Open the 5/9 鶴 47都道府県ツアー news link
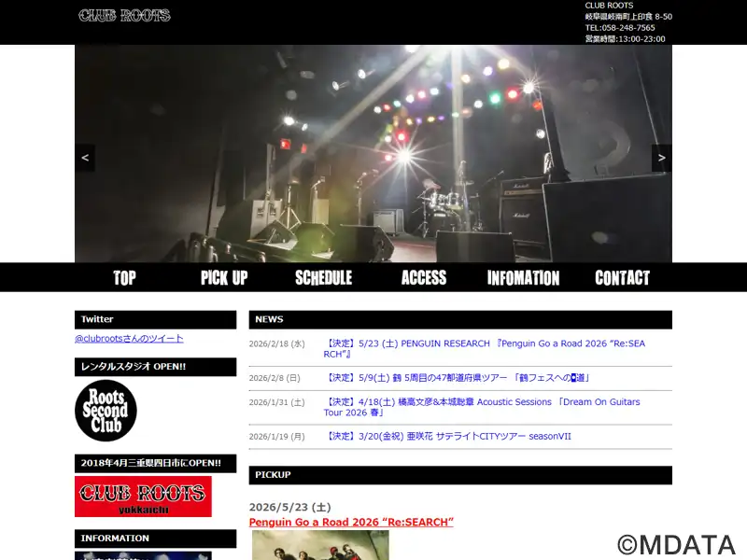Viewport: 747px width, 560px height. (458, 378)
